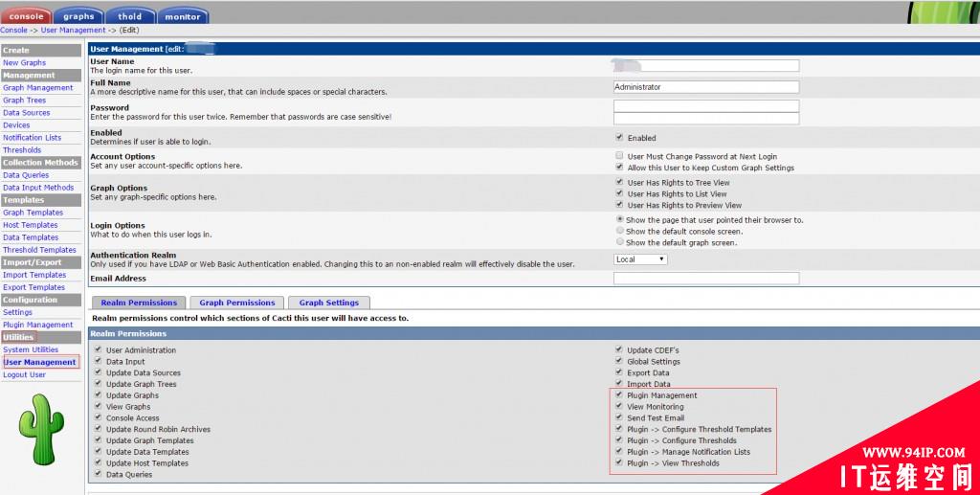Toggle the Update Data Templates checkbox
Viewport: 980px width, 495px height.
coord(99,451)
